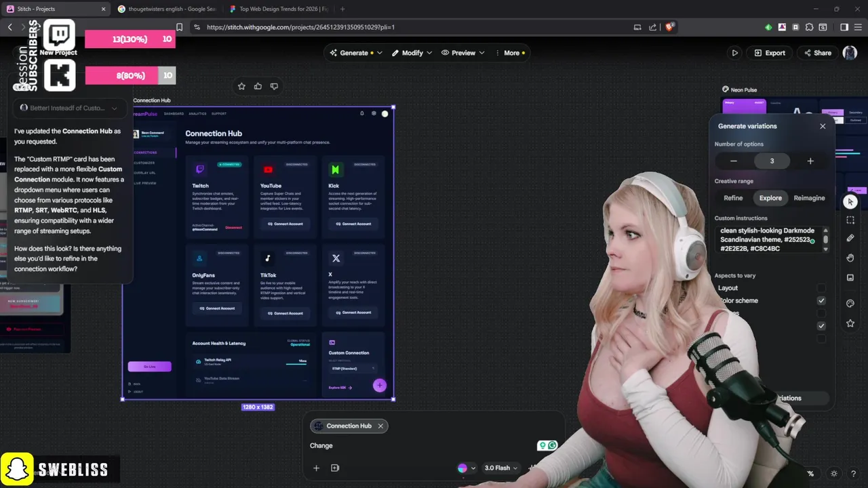Open the browser extensions puzzle icon

pos(809,27)
